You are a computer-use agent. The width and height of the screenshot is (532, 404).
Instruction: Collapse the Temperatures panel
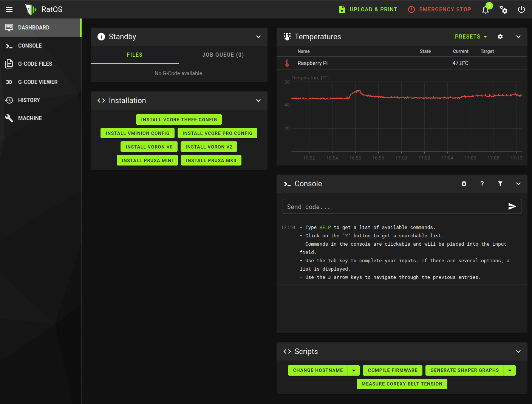click(x=518, y=37)
